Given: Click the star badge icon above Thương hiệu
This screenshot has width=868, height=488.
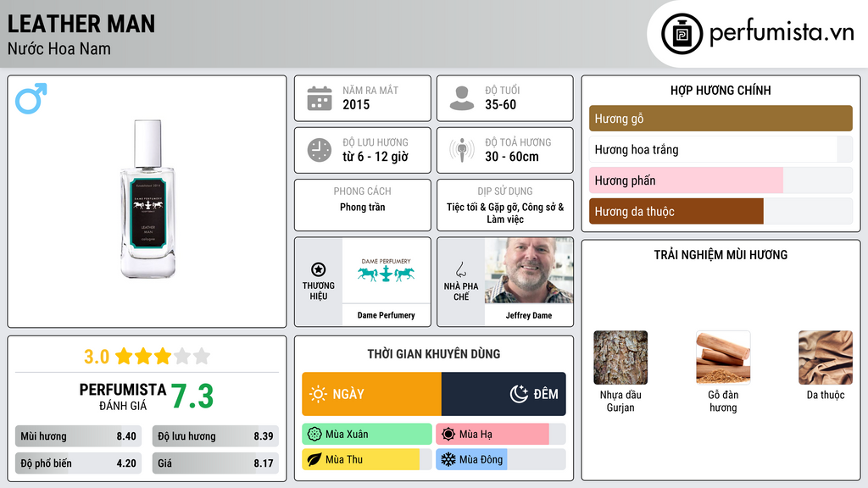Looking at the screenshot, I should coord(319,269).
